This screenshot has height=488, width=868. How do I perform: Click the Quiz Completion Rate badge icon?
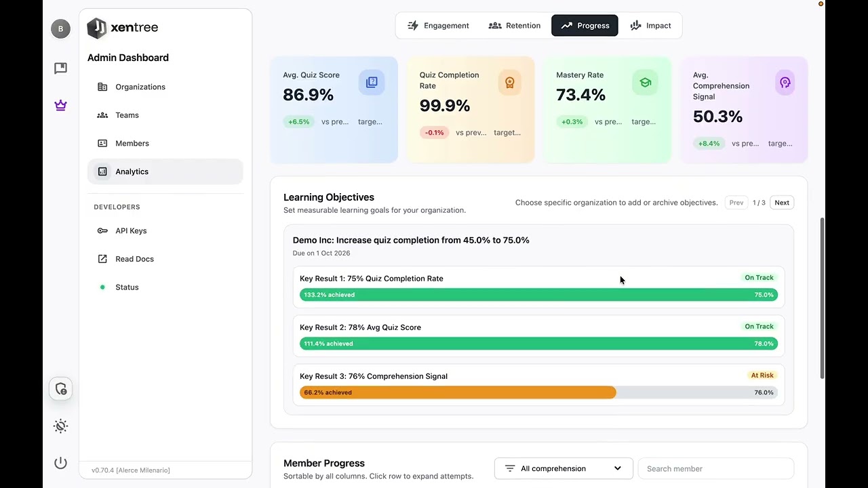[509, 82]
